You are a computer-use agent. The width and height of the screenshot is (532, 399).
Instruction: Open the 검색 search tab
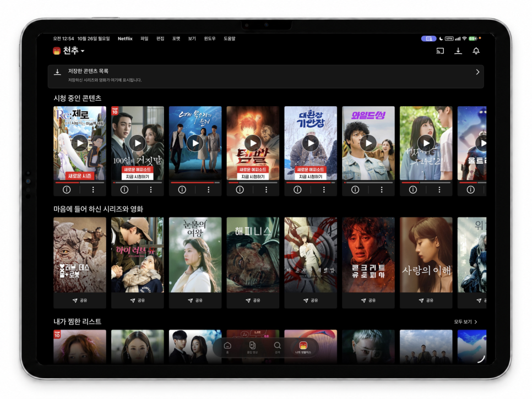277,347
